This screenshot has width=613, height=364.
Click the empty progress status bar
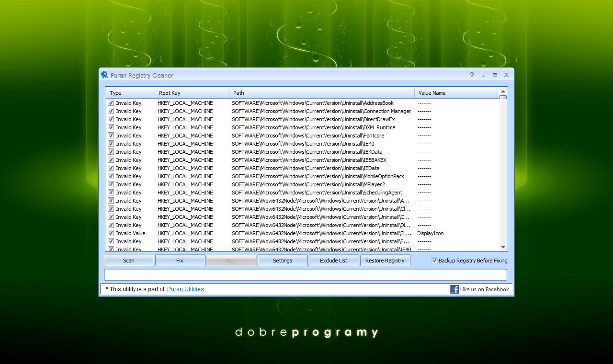coord(306,274)
